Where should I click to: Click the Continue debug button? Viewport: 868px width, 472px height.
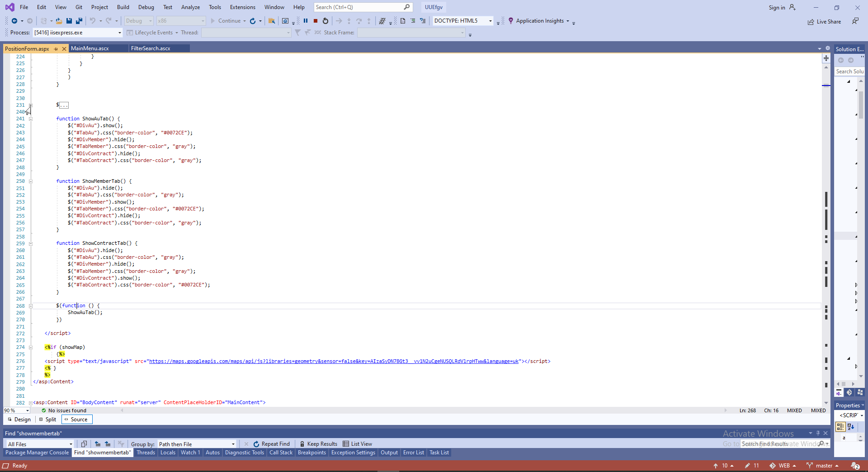(x=226, y=21)
